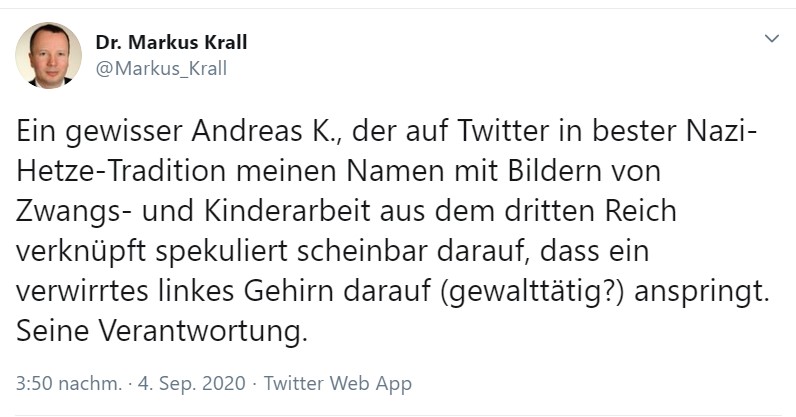Click the display name Dr. Markus Krall
The image size is (796, 417).
[171, 43]
